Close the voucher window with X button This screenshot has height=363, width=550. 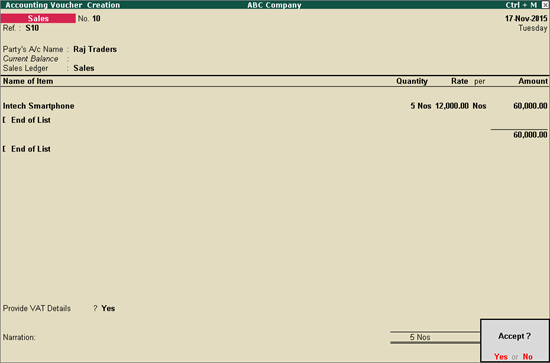click(x=544, y=5)
